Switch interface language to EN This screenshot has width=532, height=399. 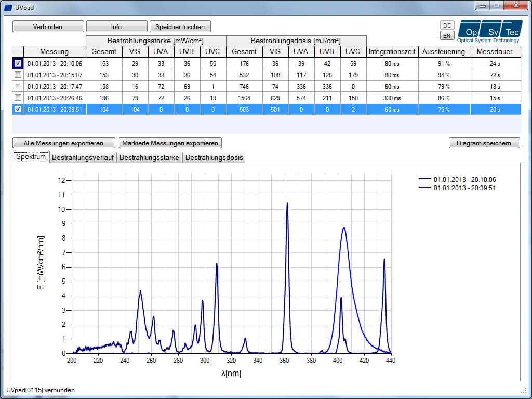(x=445, y=35)
